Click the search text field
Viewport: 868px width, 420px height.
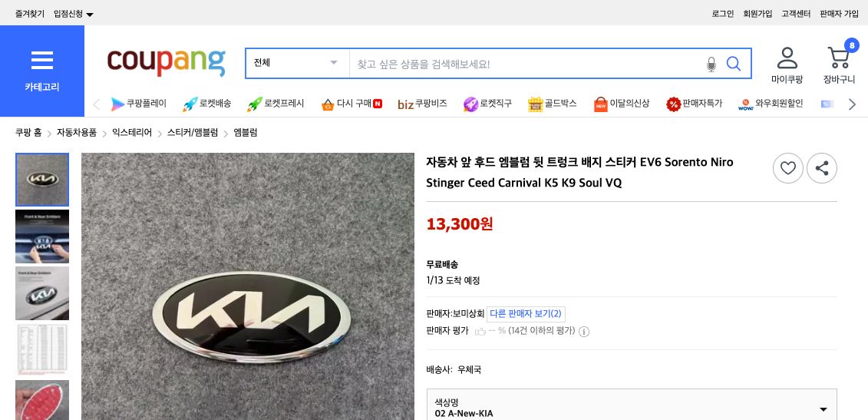tap(526, 64)
